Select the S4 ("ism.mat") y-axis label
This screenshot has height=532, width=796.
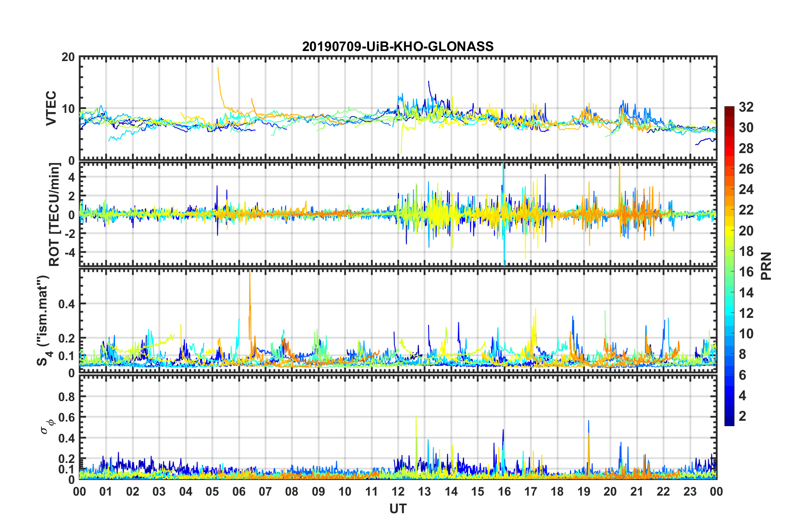tap(44, 320)
